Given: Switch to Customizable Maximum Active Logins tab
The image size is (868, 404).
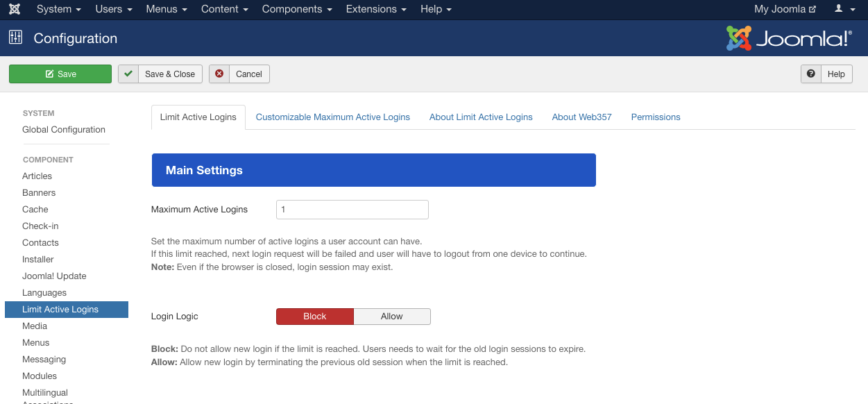Looking at the screenshot, I should pyautogui.click(x=332, y=117).
